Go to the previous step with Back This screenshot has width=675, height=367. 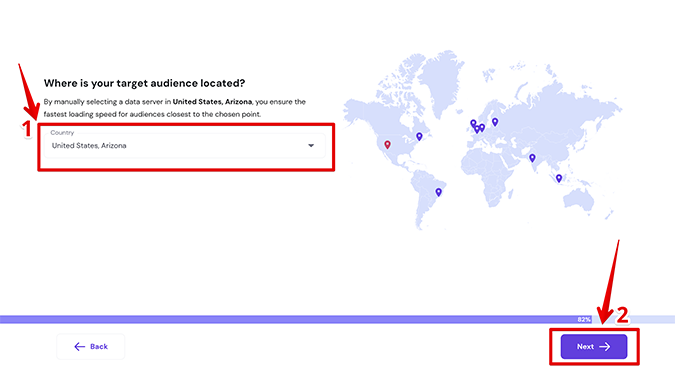point(90,346)
